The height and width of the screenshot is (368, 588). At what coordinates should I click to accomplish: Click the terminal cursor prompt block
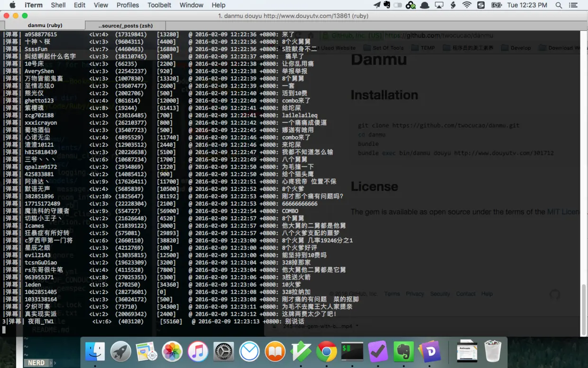[x=4, y=329]
